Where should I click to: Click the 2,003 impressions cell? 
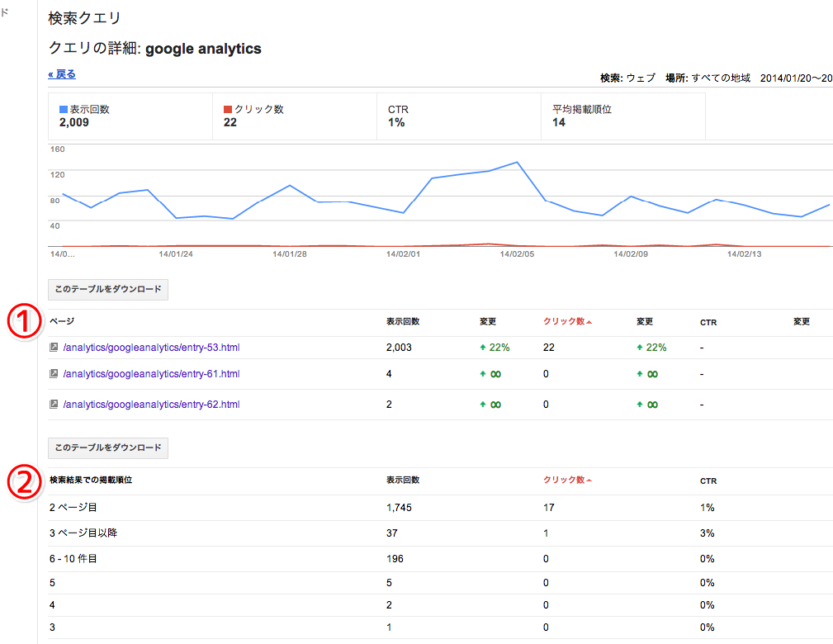pyautogui.click(x=399, y=348)
